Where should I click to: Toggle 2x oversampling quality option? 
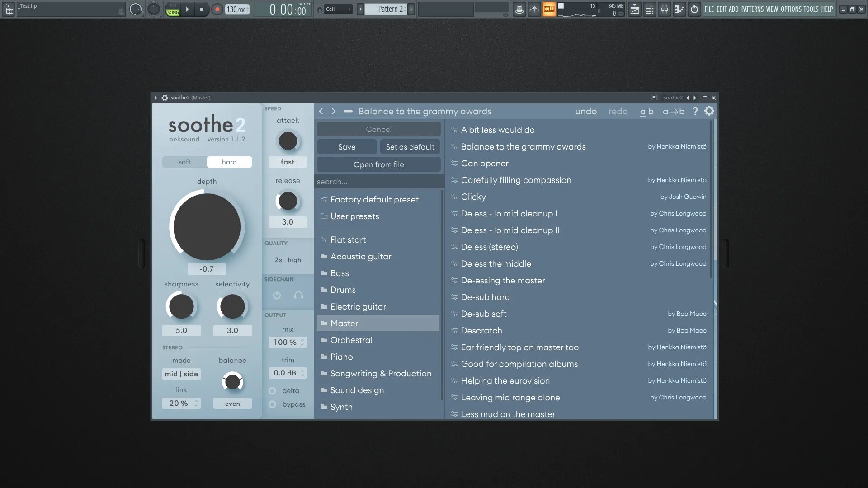coord(278,260)
